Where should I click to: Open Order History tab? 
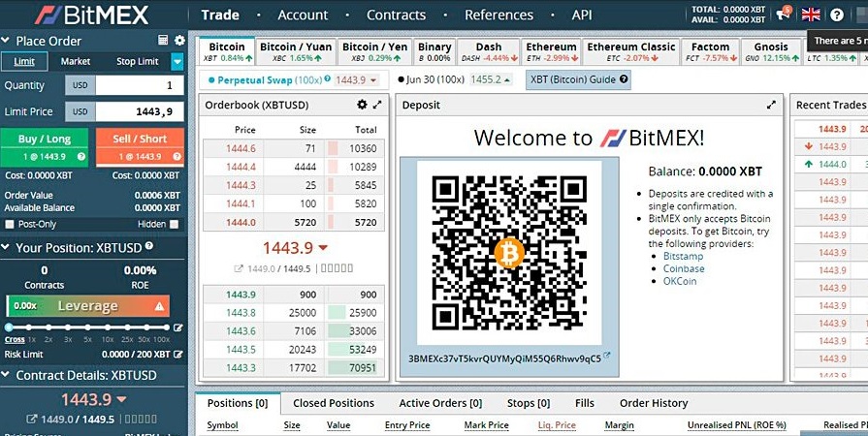pos(654,403)
